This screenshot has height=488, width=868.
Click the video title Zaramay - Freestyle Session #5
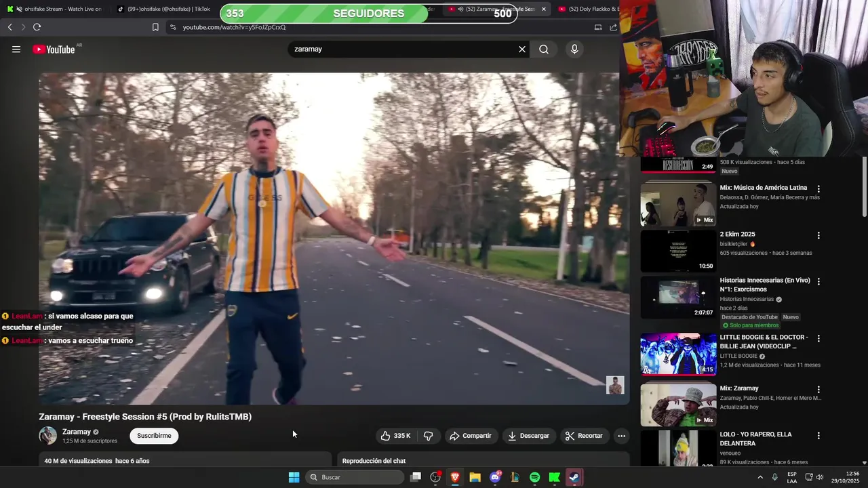[145, 417]
